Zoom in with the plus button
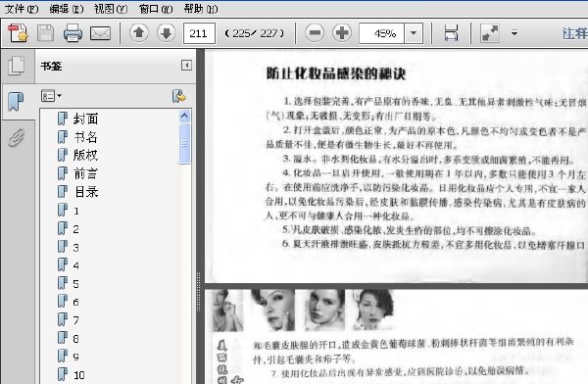The width and height of the screenshot is (588, 384). pos(342,33)
